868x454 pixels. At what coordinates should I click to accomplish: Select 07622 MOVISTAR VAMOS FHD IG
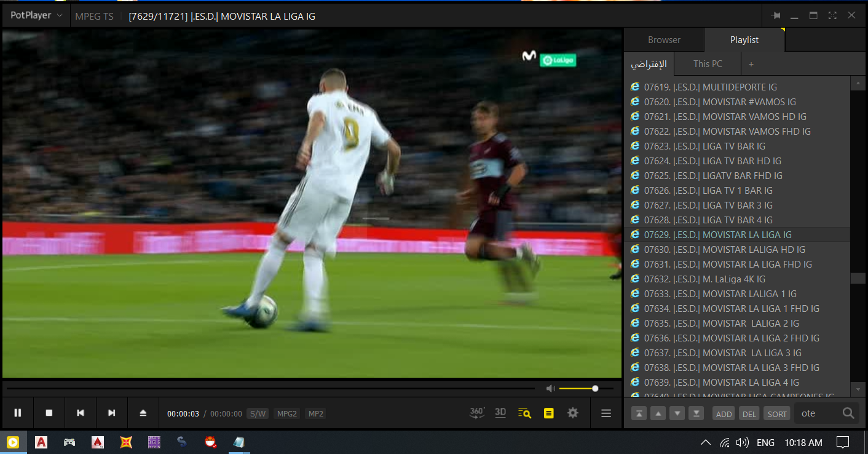click(x=737, y=132)
